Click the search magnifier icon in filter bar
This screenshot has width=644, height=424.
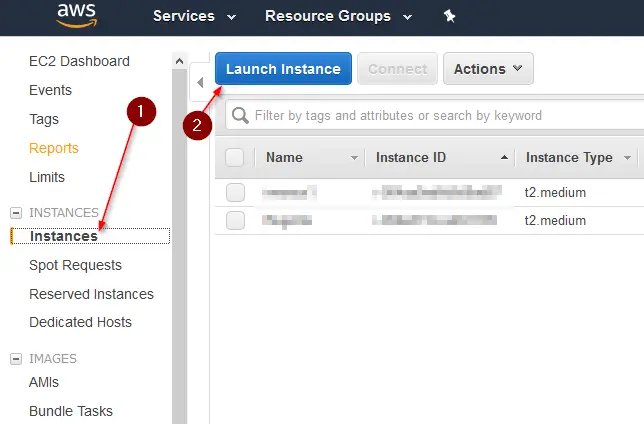[x=240, y=115]
